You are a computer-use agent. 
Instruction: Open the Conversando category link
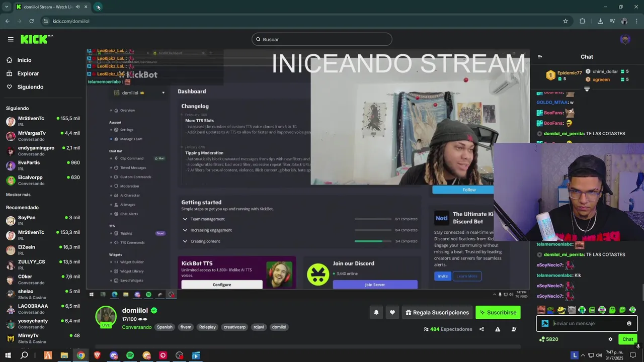[x=136, y=327]
